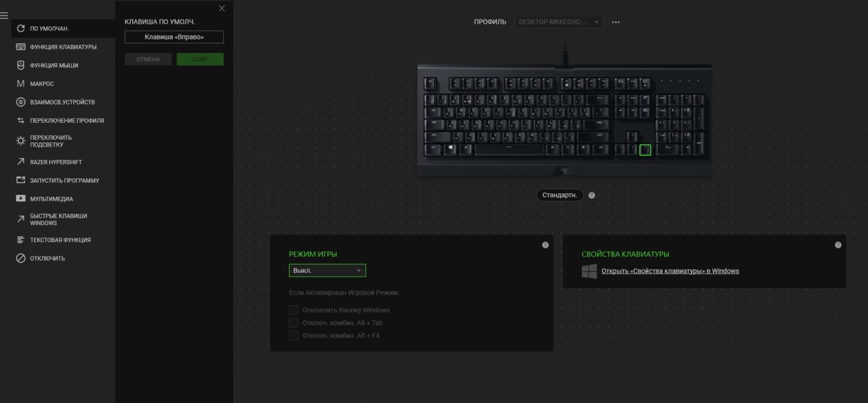
Task: Click the Disable (ОТКЛЮЧИТЬ) icon
Action: point(20,258)
